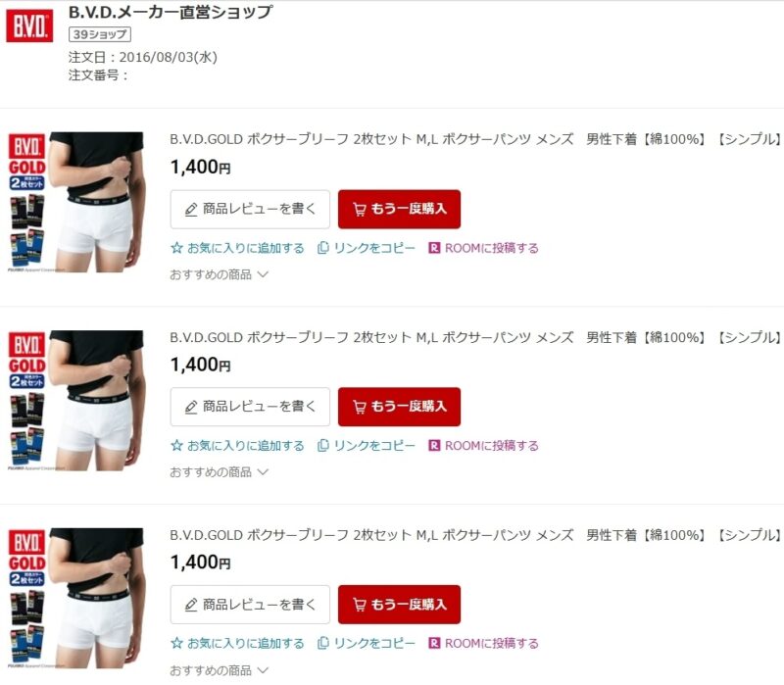Screen dimensions: 784x685
Task: Open the third product thumbnail image
Action: [75, 598]
